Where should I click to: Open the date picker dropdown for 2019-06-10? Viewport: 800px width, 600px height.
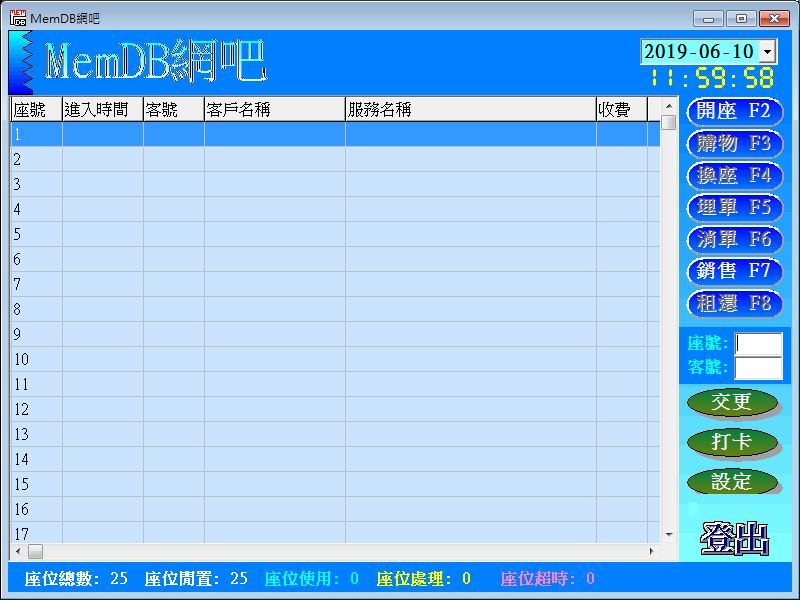click(x=767, y=51)
